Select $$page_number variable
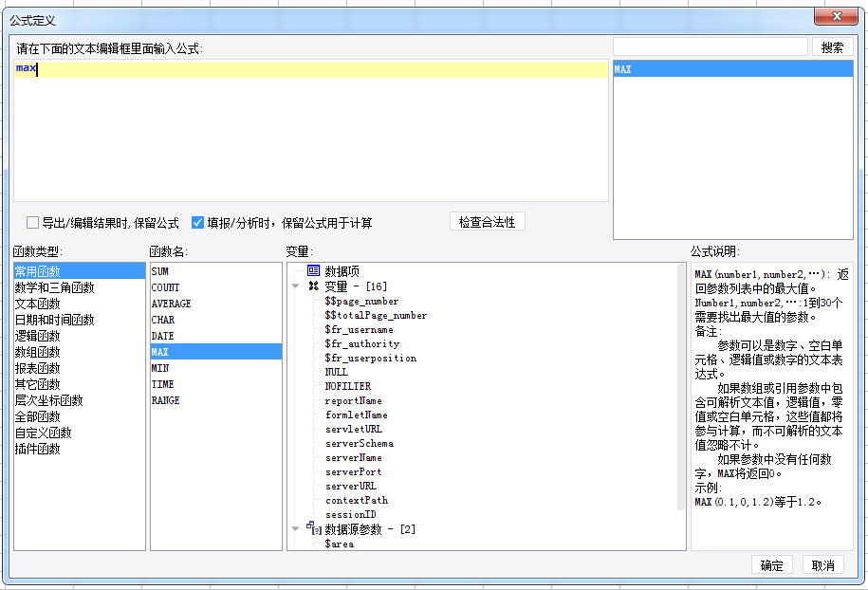The width and height of the screenshot is (868, 590). click(x=361, y=301)
